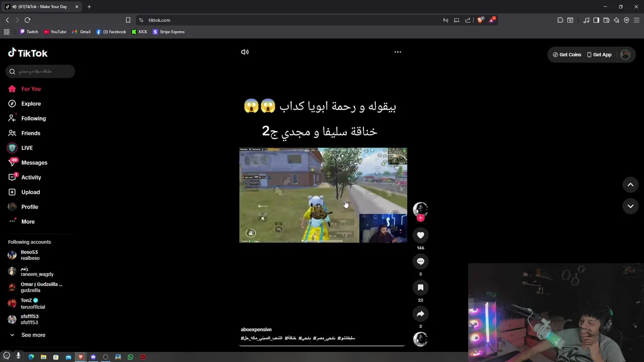
Task: Open the three-dots video options menu
Action: click(x=397, y=52)
